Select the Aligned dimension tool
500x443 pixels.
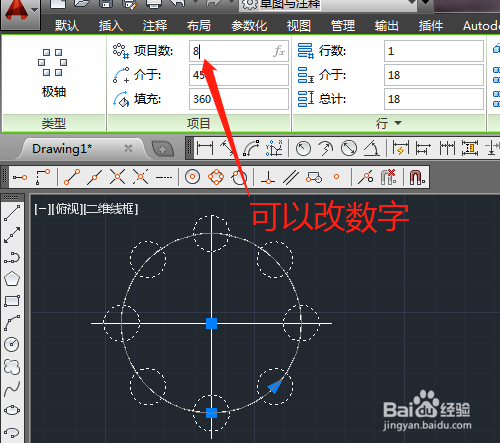(x=228, y=148)
